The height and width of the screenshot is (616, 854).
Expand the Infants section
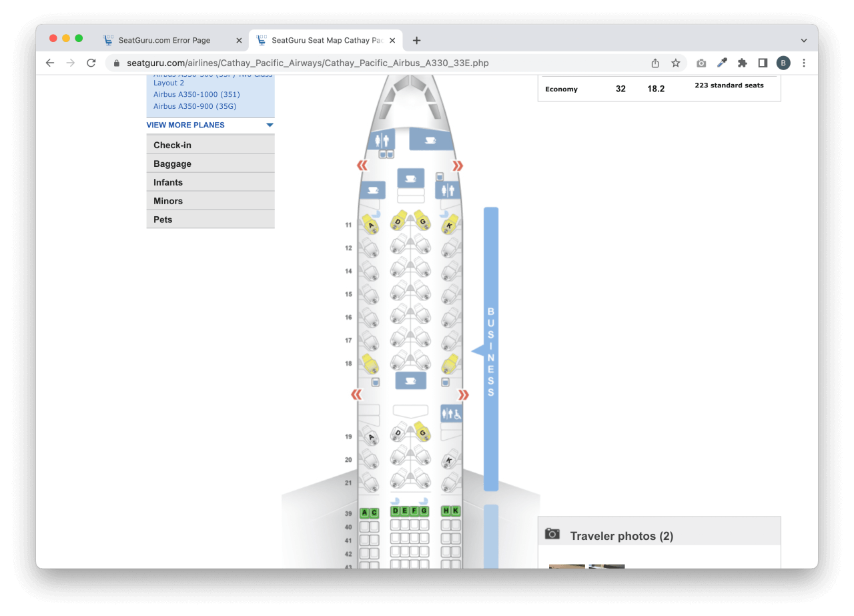pyautogui.click(x=210, y=182)
